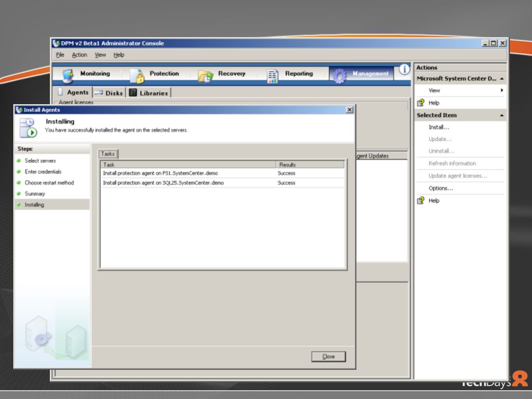This screenshot has width=532, height=399.
Task: Click the Libraries tab icon
Action: tap(133, 93)
